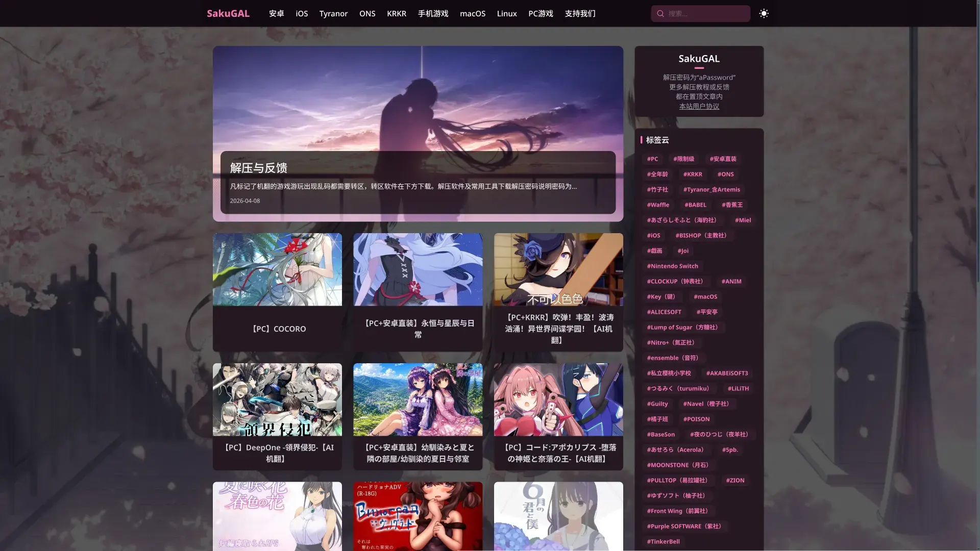
Task: Navigate to the macOS section
Action: pos(473,14)
